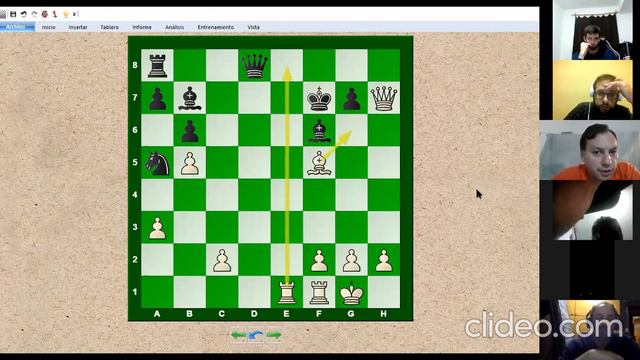The width and height of the screenshot is (640, 360).
Task: Select the white king on g1
Action: coord(351,292)
